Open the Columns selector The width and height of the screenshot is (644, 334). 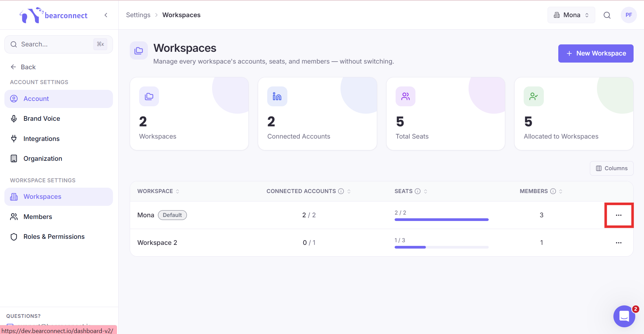click(x=611, y=168)
